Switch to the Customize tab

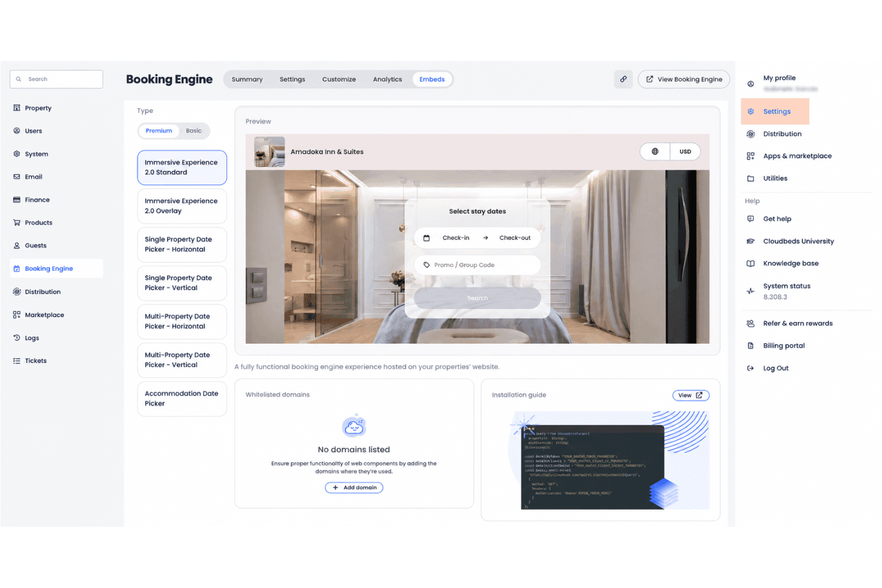click(339, 79)
